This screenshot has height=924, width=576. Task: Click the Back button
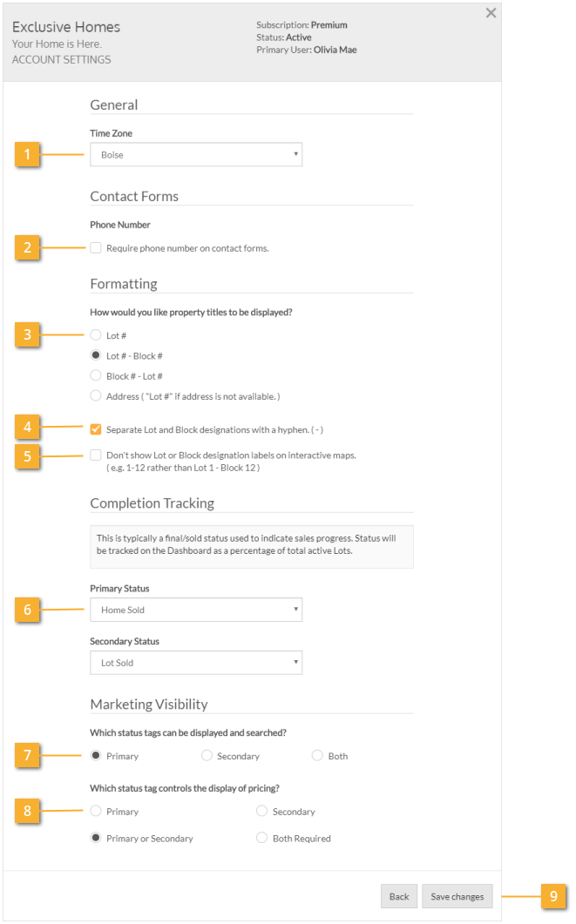coord(398,897)
